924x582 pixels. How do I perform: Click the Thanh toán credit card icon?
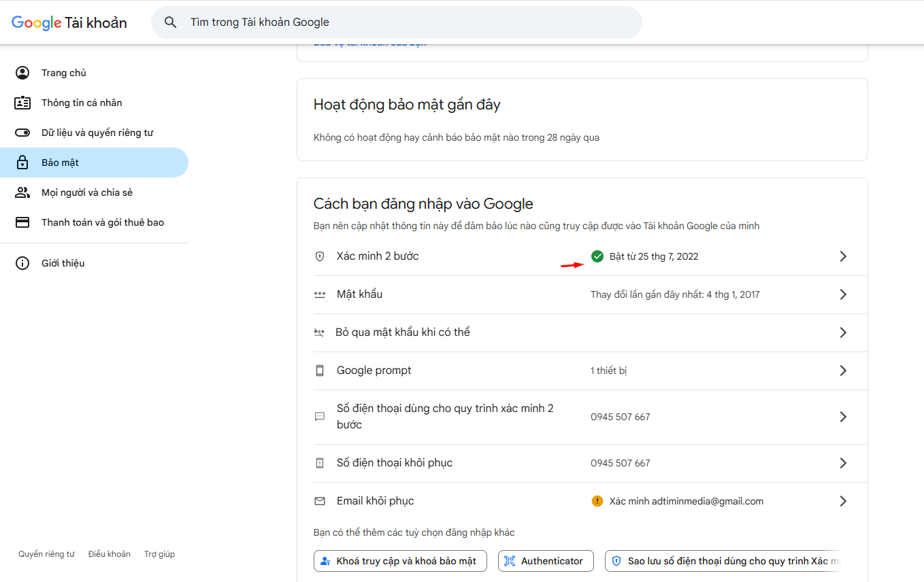(x=22, y=222)
